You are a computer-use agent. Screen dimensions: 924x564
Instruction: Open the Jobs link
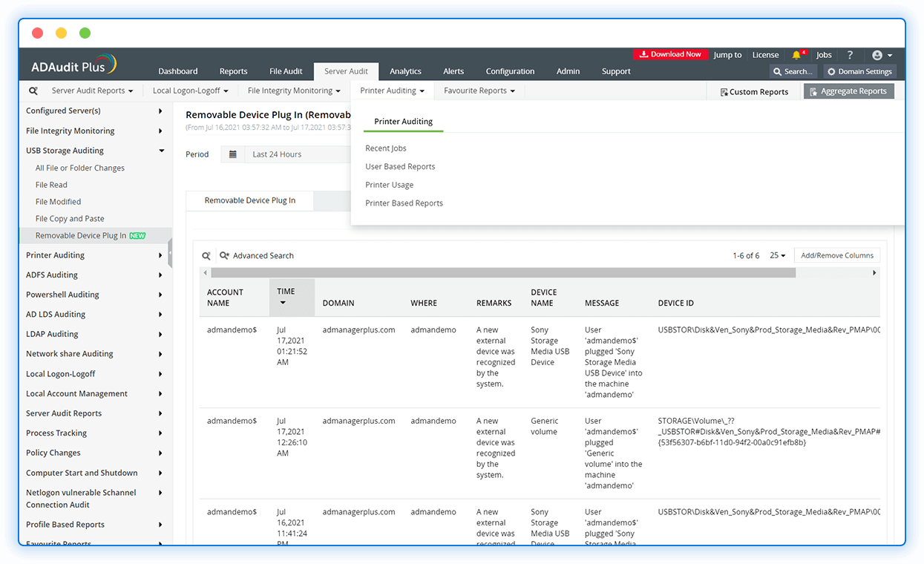tap(824, 55)
